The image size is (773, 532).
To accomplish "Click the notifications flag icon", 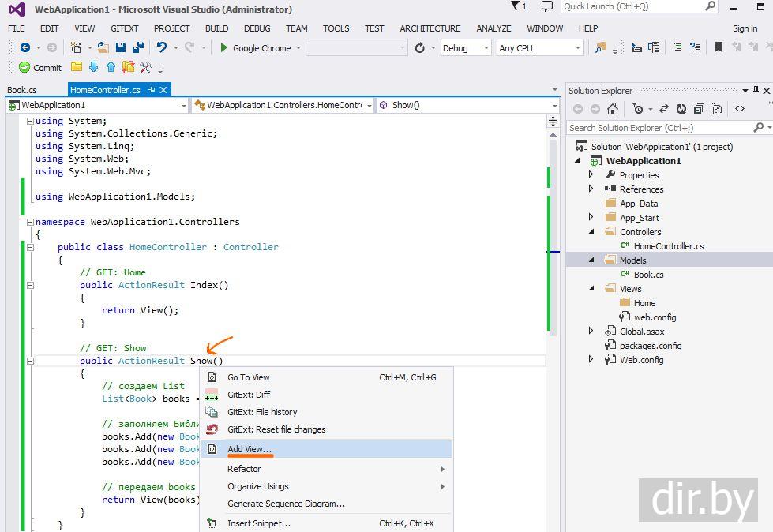I will pos(516,7).
